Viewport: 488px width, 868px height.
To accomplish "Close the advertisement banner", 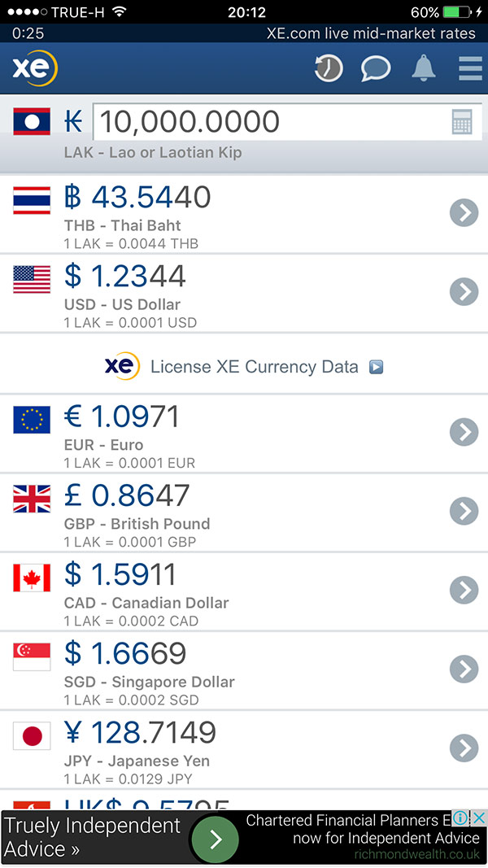I will 479,818.
